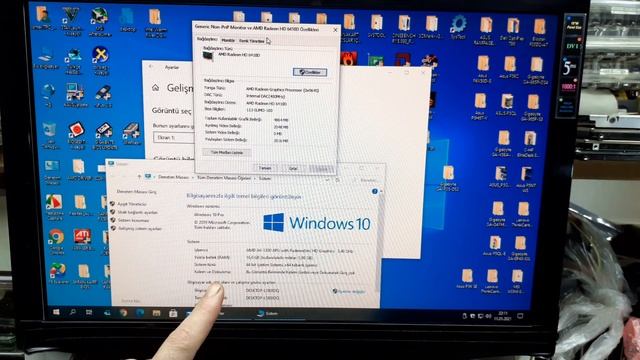
Task: Open File Explorer from the taskbar
Action: (156, 313)
